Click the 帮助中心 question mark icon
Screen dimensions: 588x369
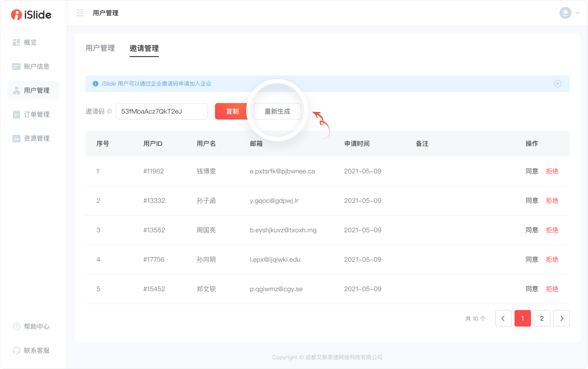pos(16,327)
